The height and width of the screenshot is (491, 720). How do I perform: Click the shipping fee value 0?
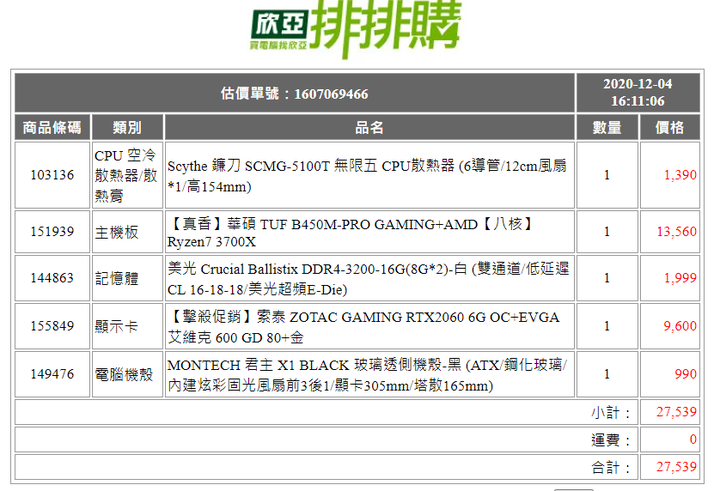tap(693, 440)
